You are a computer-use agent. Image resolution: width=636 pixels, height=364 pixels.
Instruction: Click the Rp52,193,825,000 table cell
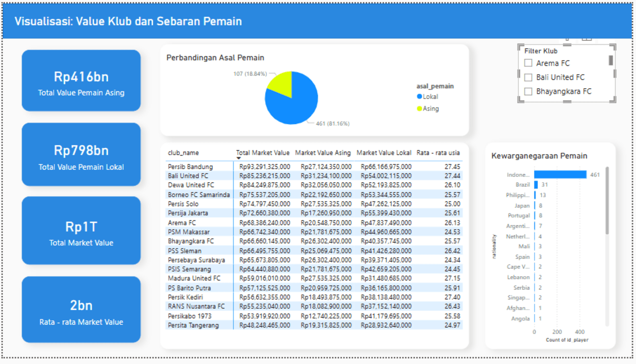(386, 185)
